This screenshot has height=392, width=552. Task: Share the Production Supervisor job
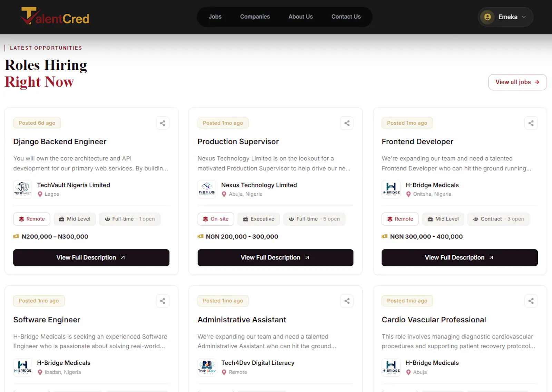(347, 123)
